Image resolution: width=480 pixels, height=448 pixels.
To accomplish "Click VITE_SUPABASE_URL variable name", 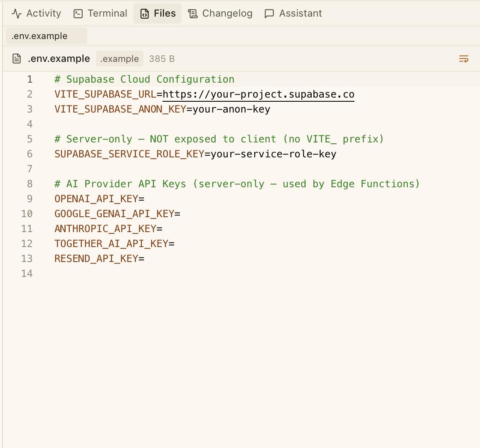I will pos(105,95).
